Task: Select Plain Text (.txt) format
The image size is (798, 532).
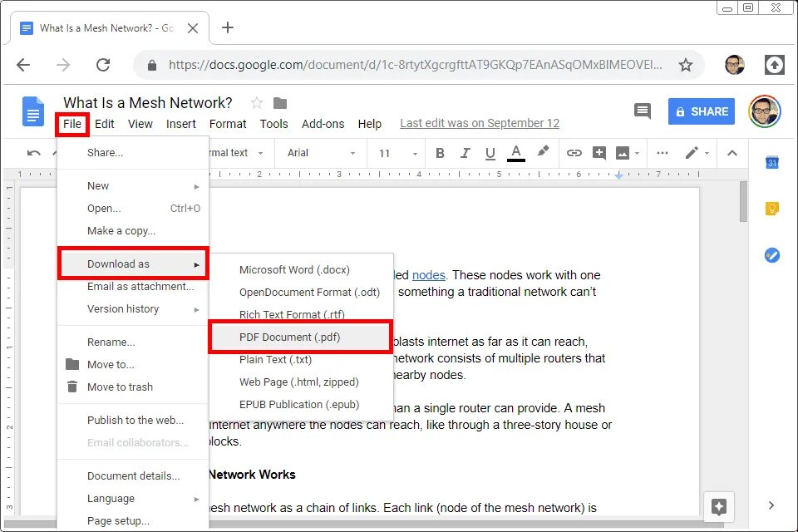Action: 301,359
